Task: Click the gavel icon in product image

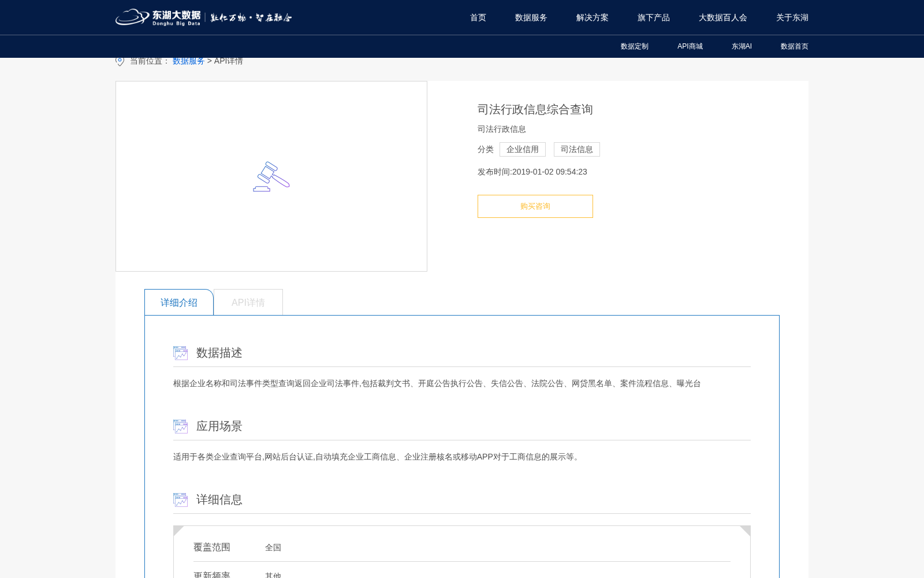Action: click(271, 176)
